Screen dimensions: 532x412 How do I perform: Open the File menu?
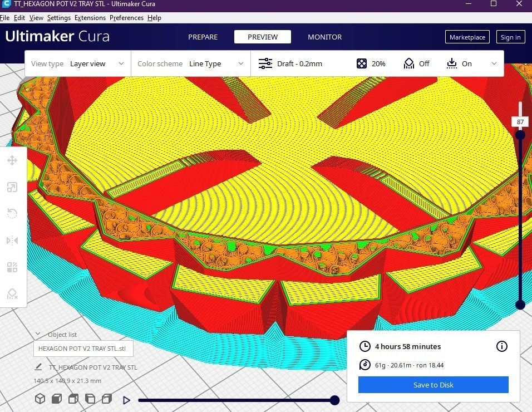pos(4,18)
